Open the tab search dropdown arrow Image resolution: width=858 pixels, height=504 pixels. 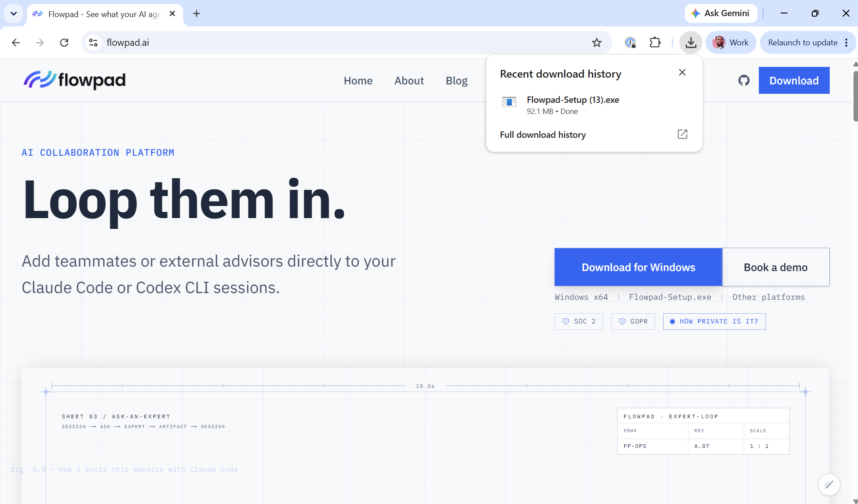[13, 13]
